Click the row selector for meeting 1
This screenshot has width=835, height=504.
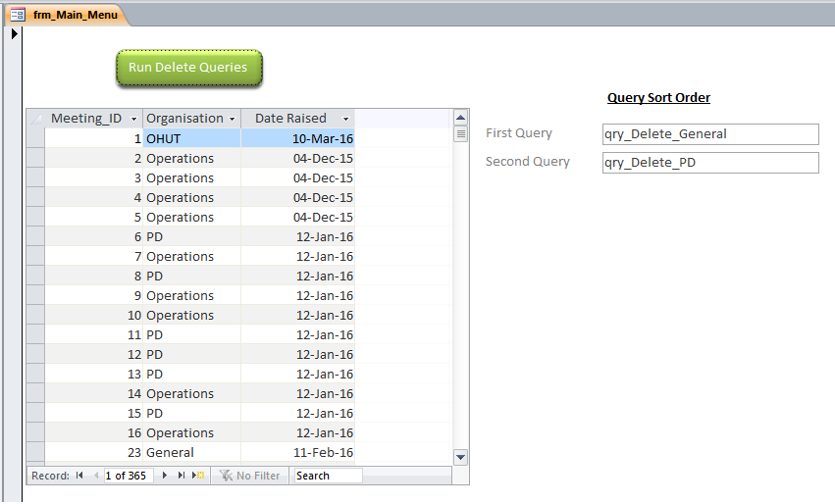click(35, 139)
